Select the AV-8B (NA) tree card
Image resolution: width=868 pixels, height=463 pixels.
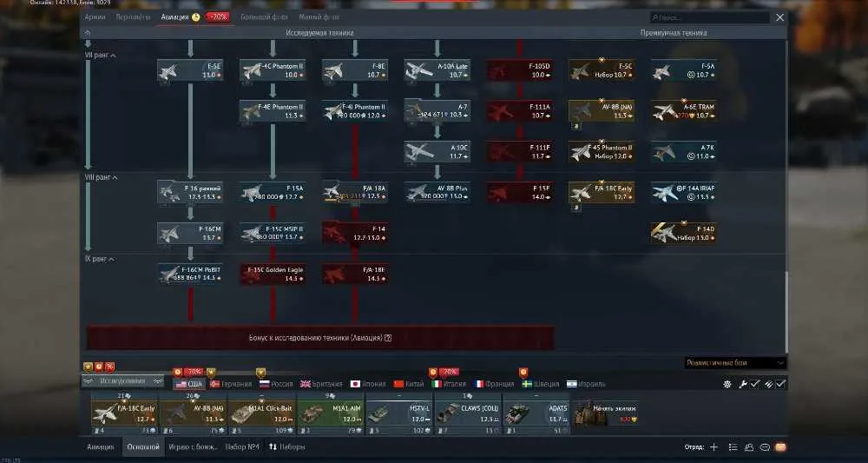click(602, 111)
